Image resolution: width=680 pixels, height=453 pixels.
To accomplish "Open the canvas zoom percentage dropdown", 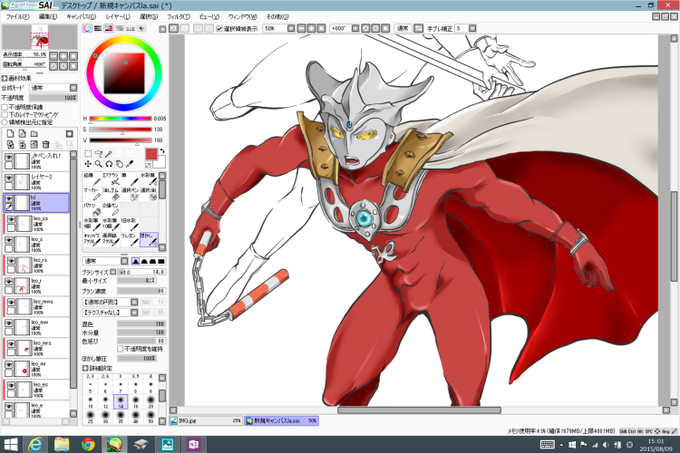I will point(291,29).
